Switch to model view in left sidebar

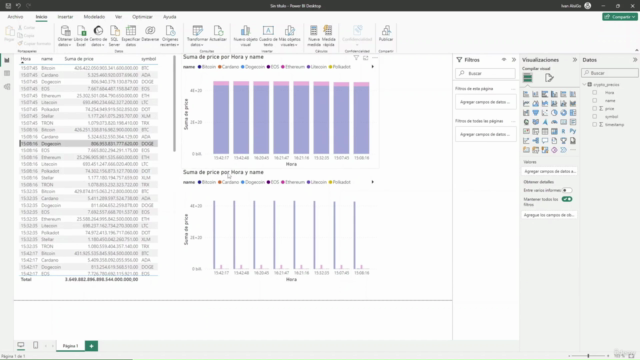[x=7, y=87]
